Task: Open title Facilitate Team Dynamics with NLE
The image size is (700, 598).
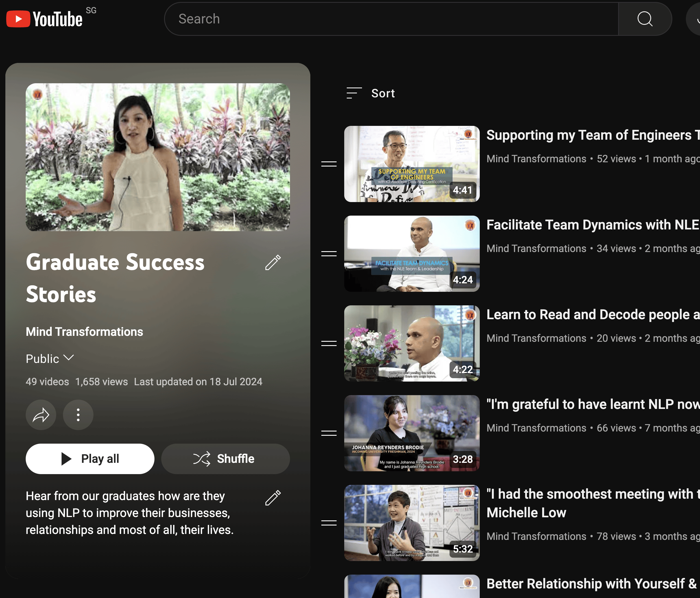Action: (x=593, y=225)
